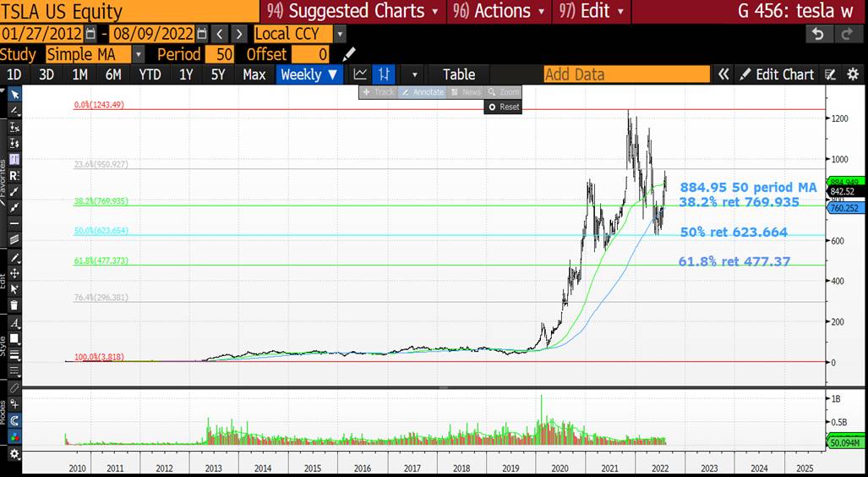The width and height of the screenshot is (868, 477).
Task: Pick the highlighted text annotation tool
Action: [14, 160]
